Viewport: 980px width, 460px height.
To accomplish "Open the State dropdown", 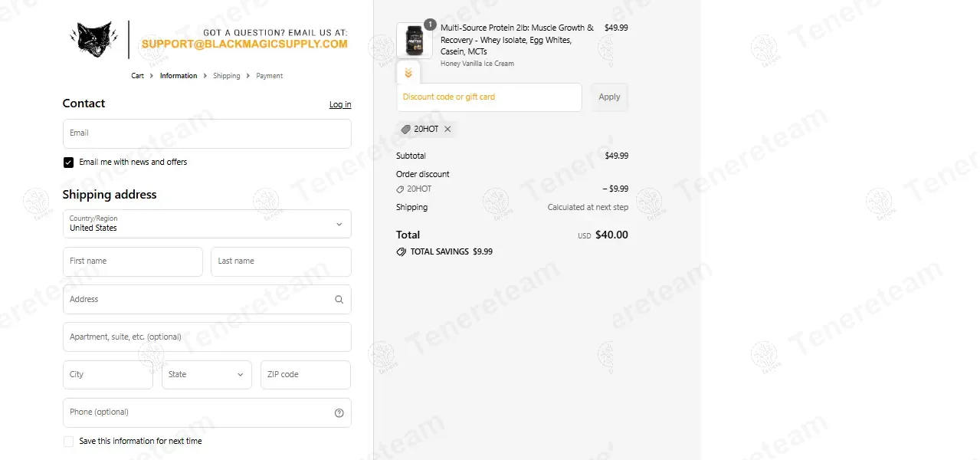I will tap(206, 375).
